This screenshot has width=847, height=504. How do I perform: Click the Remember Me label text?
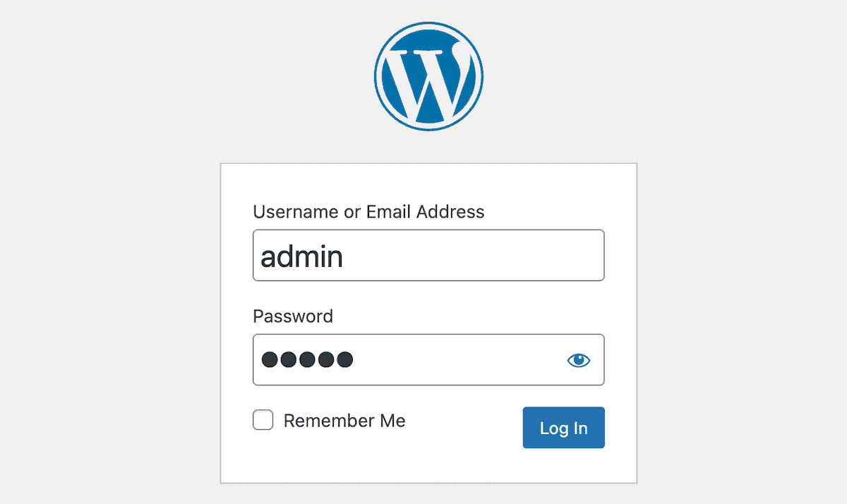(344, 420)
